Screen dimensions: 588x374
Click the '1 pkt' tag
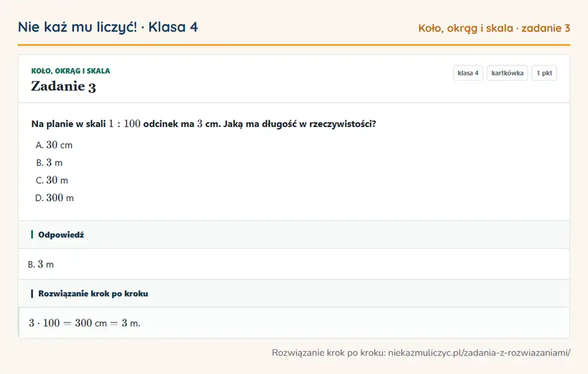544,73
